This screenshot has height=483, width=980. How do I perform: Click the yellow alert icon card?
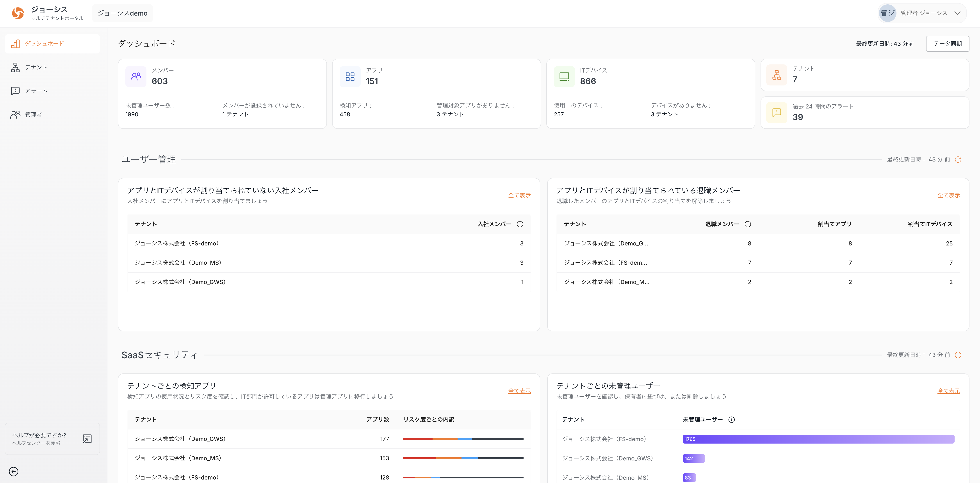click(777, 113)
